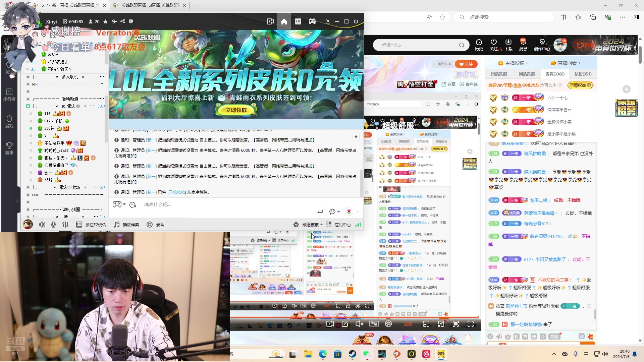The width and height of the screenshot is (644, 362).
Task: Switch to 日活跃度 tab
Action: (499, 74)
